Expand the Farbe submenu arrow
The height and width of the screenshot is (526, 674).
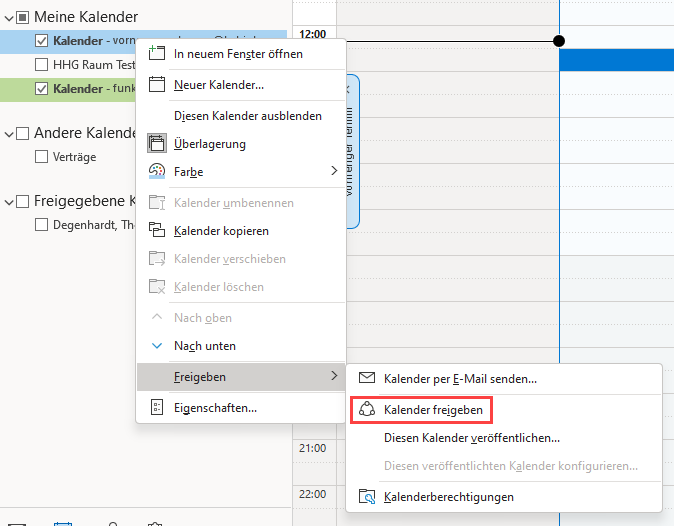pos(334,171)
